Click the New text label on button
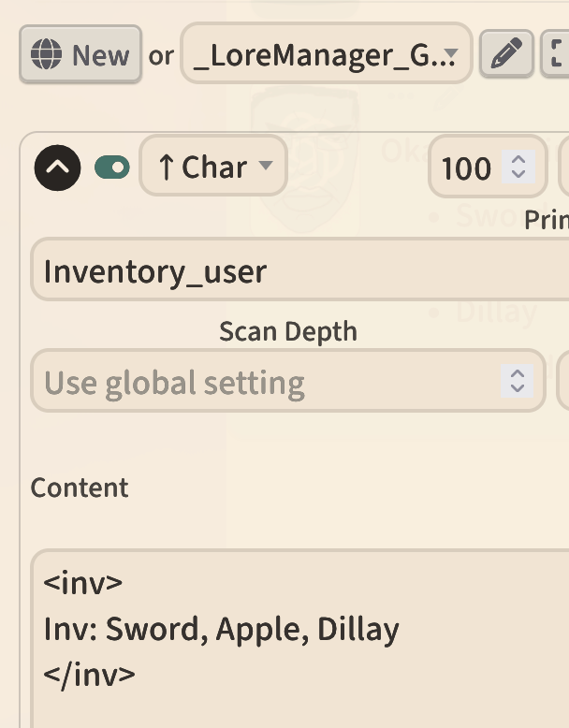This screenshot has width=569, height=728. pos(100,55)
